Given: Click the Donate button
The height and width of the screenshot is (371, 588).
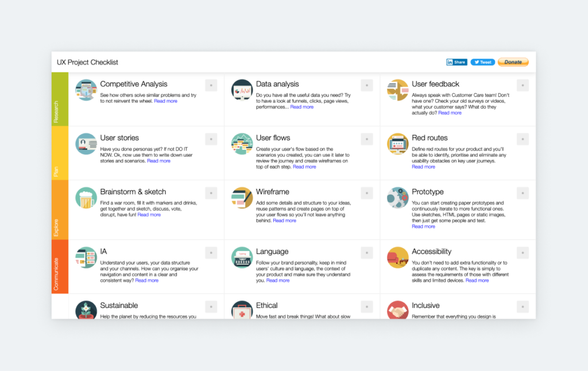Looking at the screenshot, I should click(x=513, y=62).
